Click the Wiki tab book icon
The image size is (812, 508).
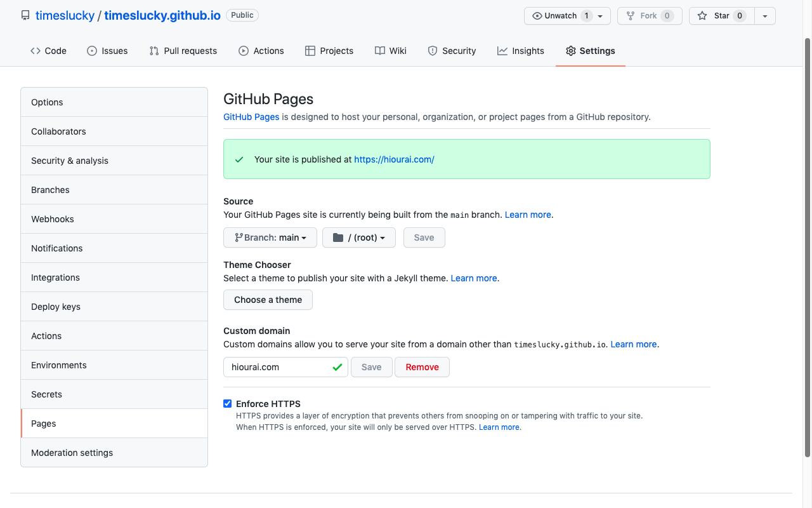[x=379, y=51]
